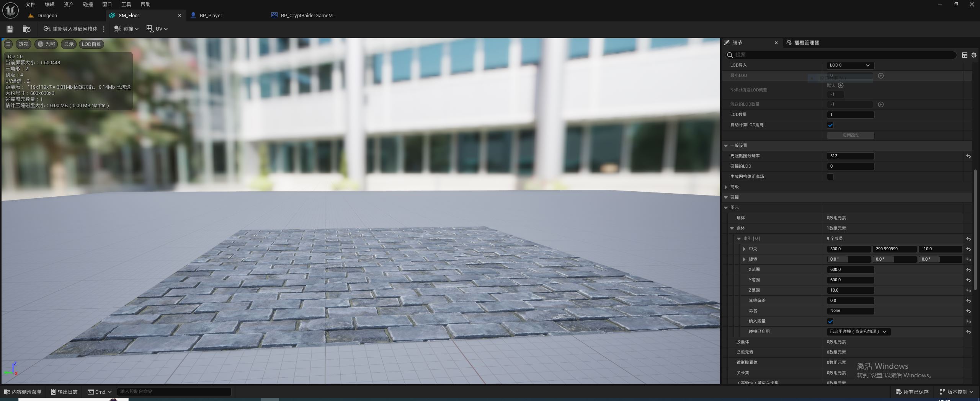Expand the Rotation property

(x=744, y=259)
